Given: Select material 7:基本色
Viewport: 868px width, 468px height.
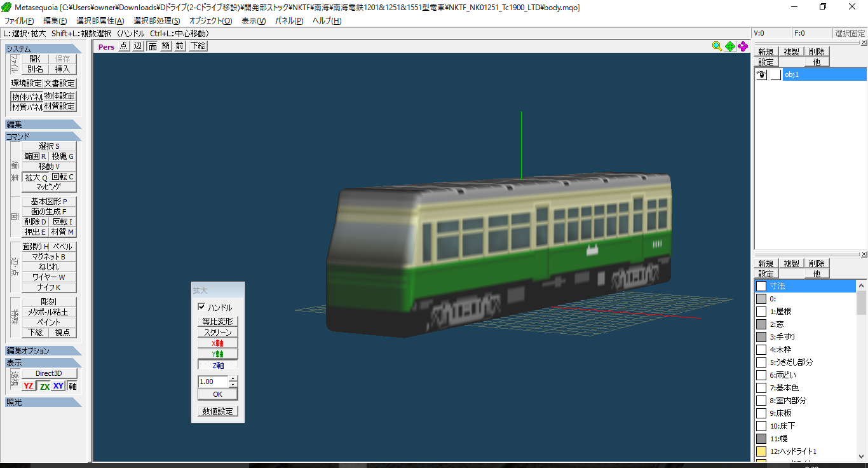Looking at the screenshot, I should tap(806, 388).
